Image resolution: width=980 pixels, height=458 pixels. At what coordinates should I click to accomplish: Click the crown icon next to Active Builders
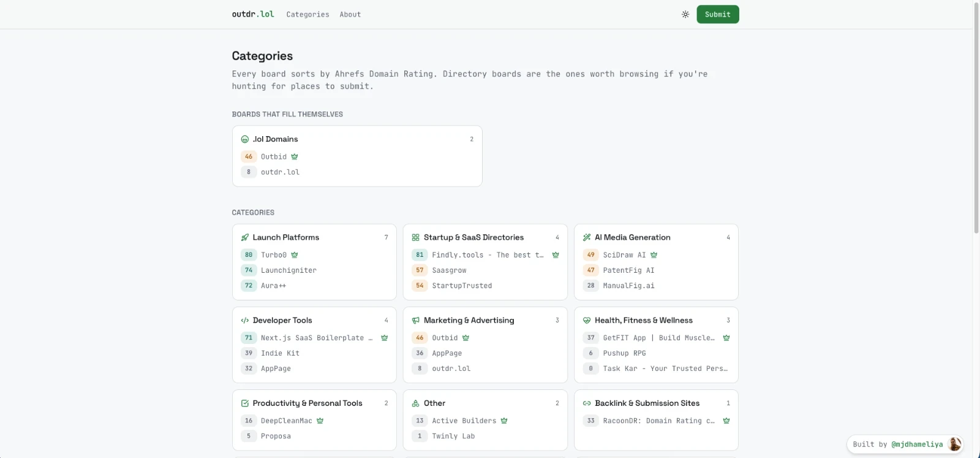(505, 421)
